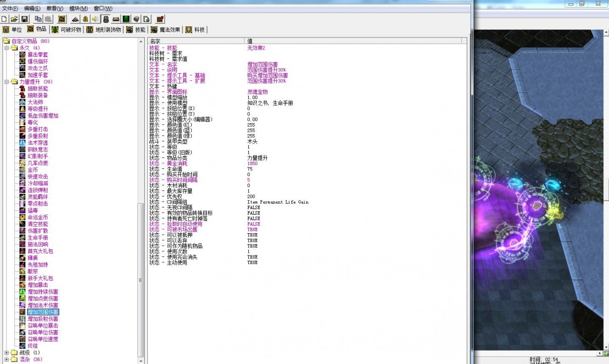Click the Object Editor helmet toolbar icon
Screen dimensions: 609x364
point(106,19)
